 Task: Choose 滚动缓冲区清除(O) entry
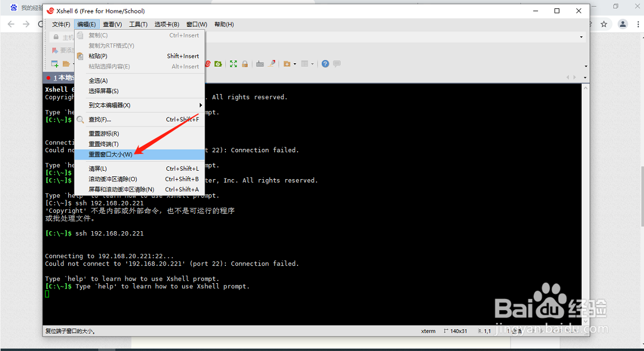[139, 179]
